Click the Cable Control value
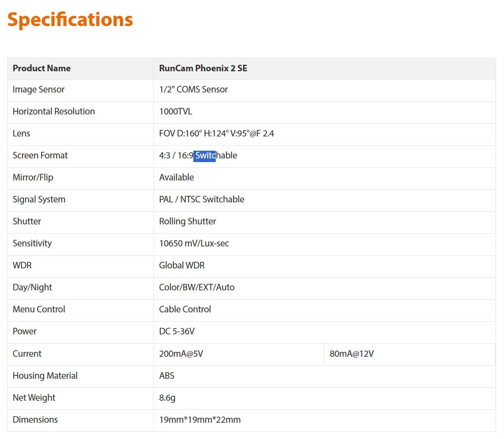The width and height of the screenshot is (504, 439). [185, 309]
